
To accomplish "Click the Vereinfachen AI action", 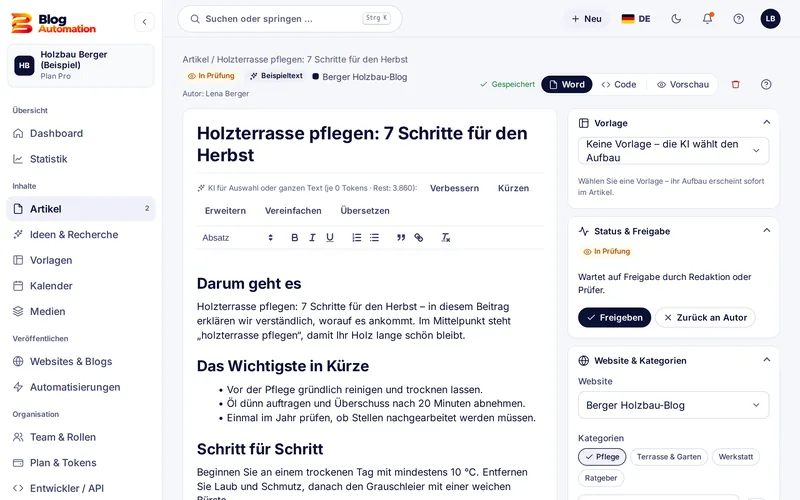I will click(x=293, y=211).
